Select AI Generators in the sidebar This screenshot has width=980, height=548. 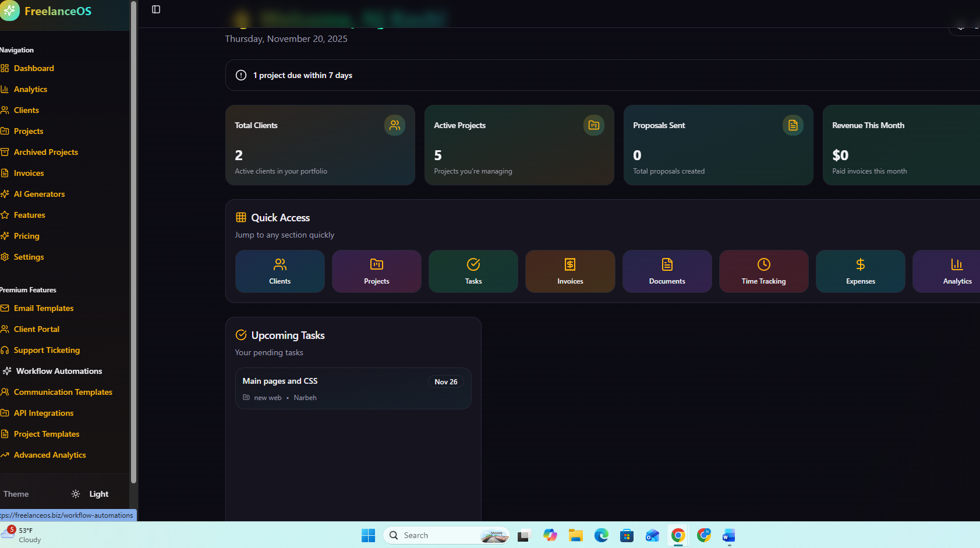pos(39,194)
